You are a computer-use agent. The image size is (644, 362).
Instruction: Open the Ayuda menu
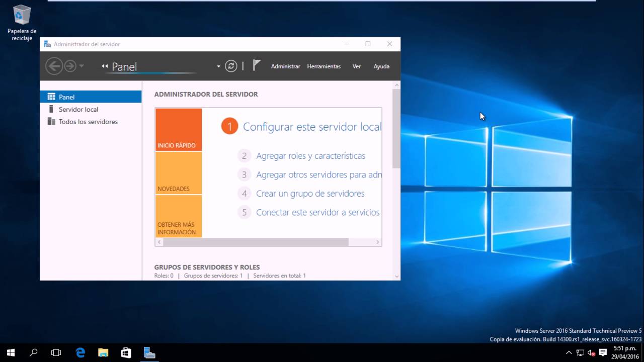click(381, 66)
